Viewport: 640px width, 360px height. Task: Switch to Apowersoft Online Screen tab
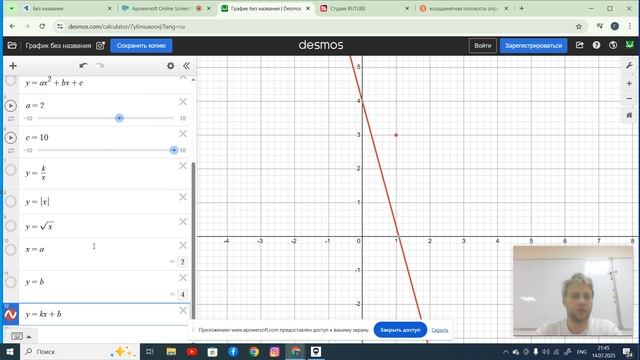[x=160, y=8]
